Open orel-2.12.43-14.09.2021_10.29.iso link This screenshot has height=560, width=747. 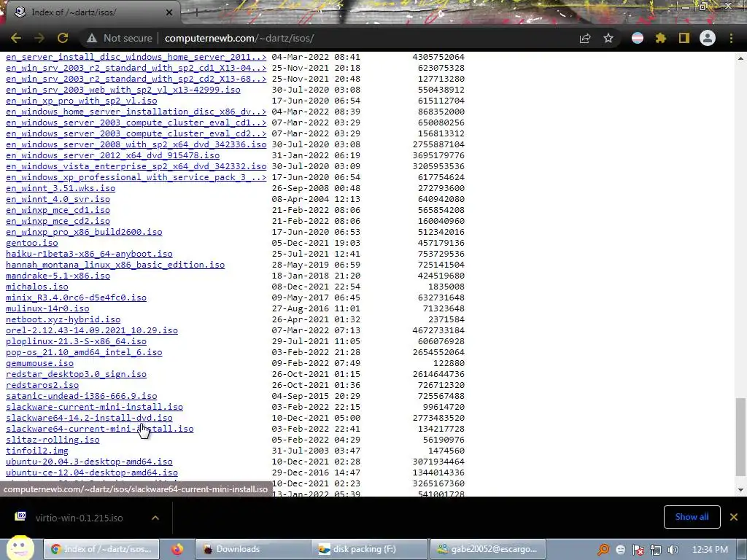pyautogui.click(x=92, y=330)
